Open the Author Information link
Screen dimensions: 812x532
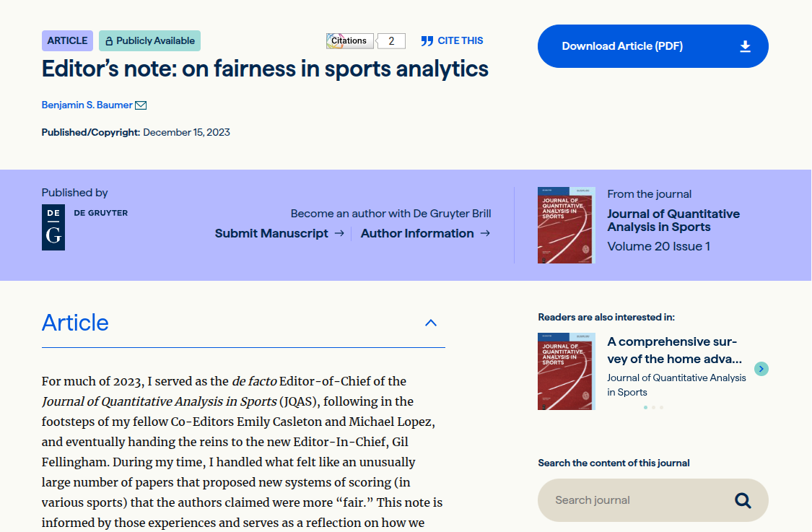(x=425, y=233)
